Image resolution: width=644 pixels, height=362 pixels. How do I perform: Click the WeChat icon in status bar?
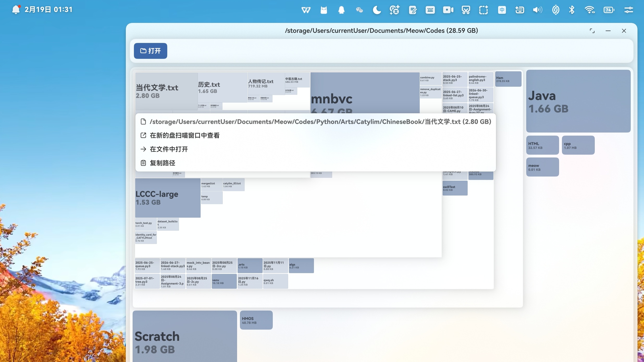[359, 10]
